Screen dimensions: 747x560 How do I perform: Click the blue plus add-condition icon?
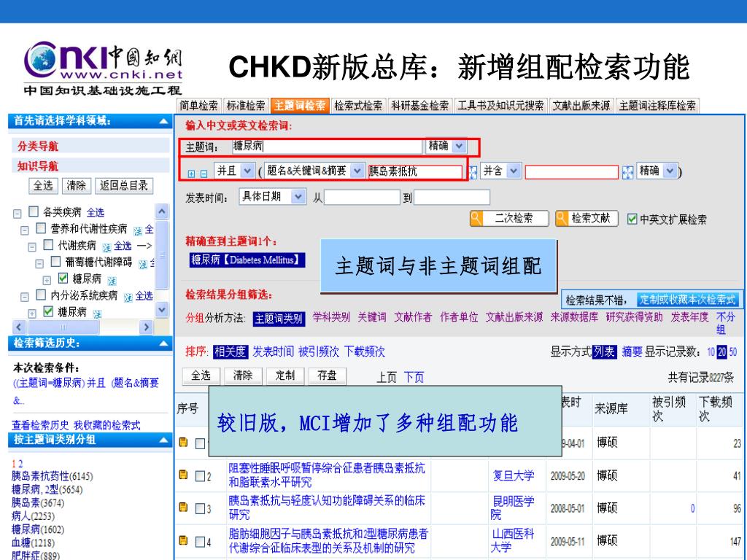(x=192, y=174)
